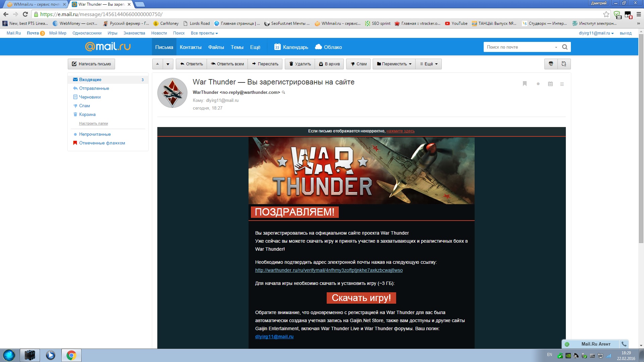Open media player taskbar icon
This screenshot has height=362, width=644.
click(x=50, y=355)
